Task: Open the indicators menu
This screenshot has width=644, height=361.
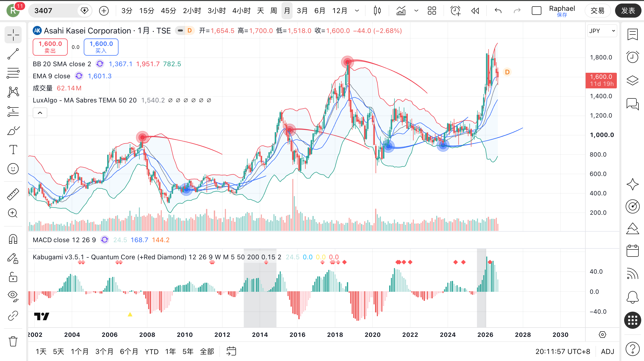Action: [401, 11]
